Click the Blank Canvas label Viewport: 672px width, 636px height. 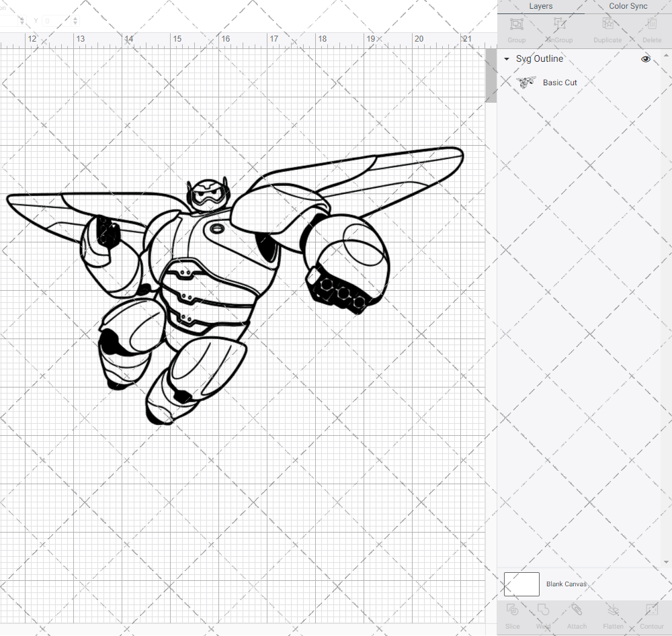point(566,584)
